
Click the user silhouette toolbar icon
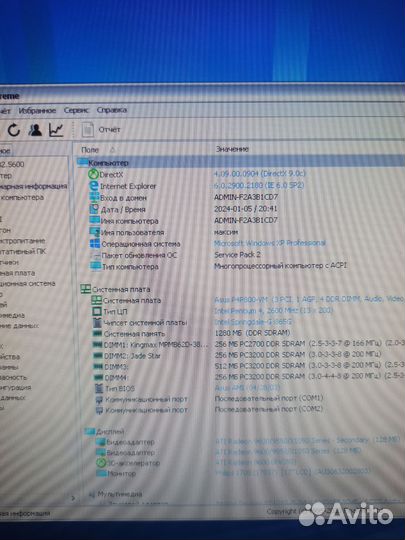coord(35,129)
